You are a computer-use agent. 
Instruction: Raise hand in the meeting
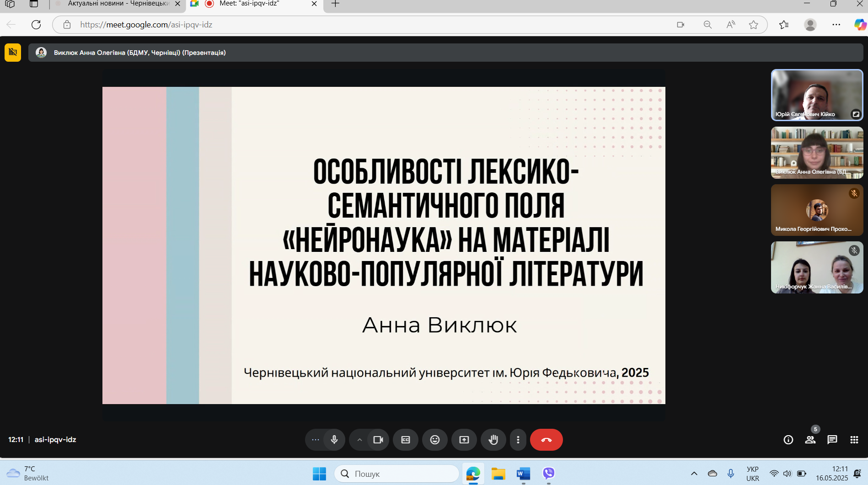[493, 440]
